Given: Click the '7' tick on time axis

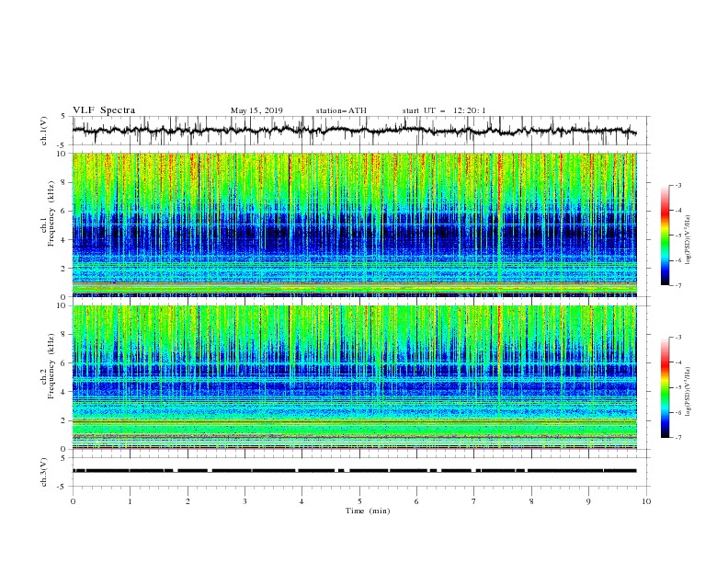Looking at the screenshot, I should pos(474,501).
